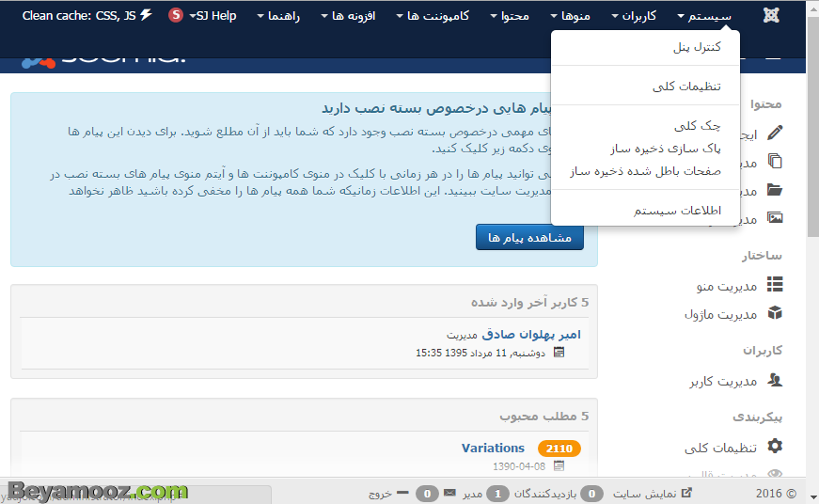Viewport: 819px width, 504px height.
Task: Click the مشاهده پیام ها button
Action: 529,238
